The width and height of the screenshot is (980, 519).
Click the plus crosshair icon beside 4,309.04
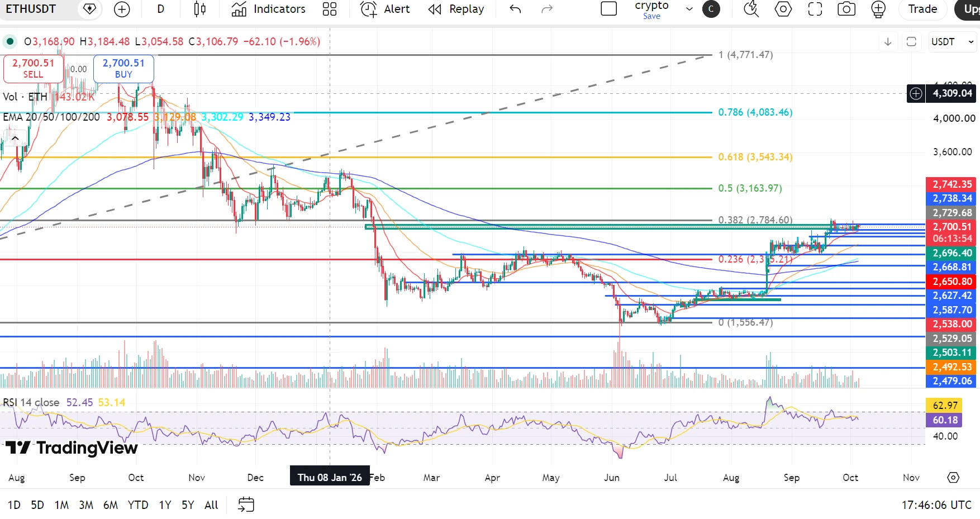(916, 93)
